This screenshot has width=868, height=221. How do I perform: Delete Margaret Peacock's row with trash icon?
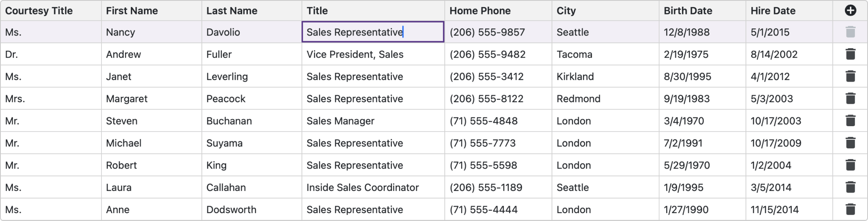coord(850,99)
